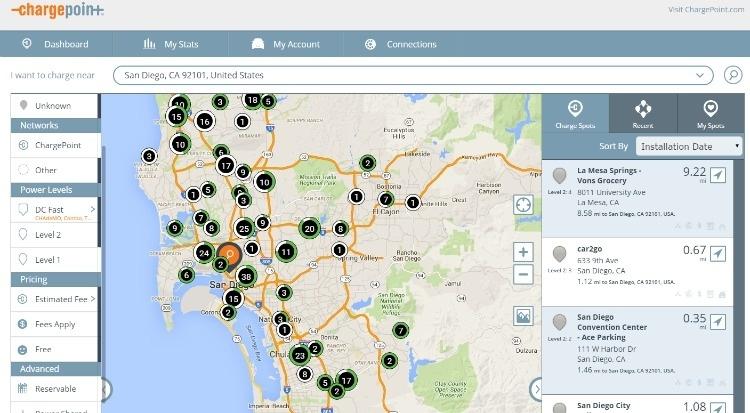Get directions to San Diego Convention Center
The width and height of the screenshot is (750, 413).
[717, 322]
